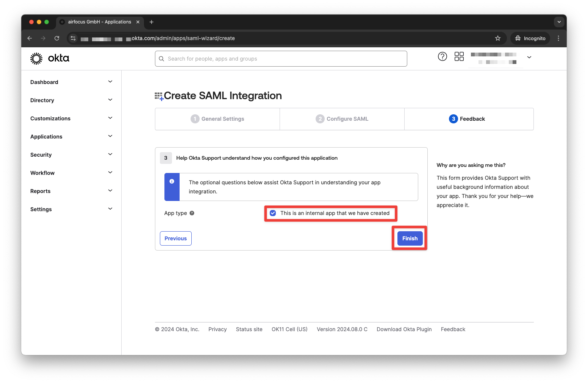Open the Feedback footer link
This screenshot has width=588, height=383.
453,329
